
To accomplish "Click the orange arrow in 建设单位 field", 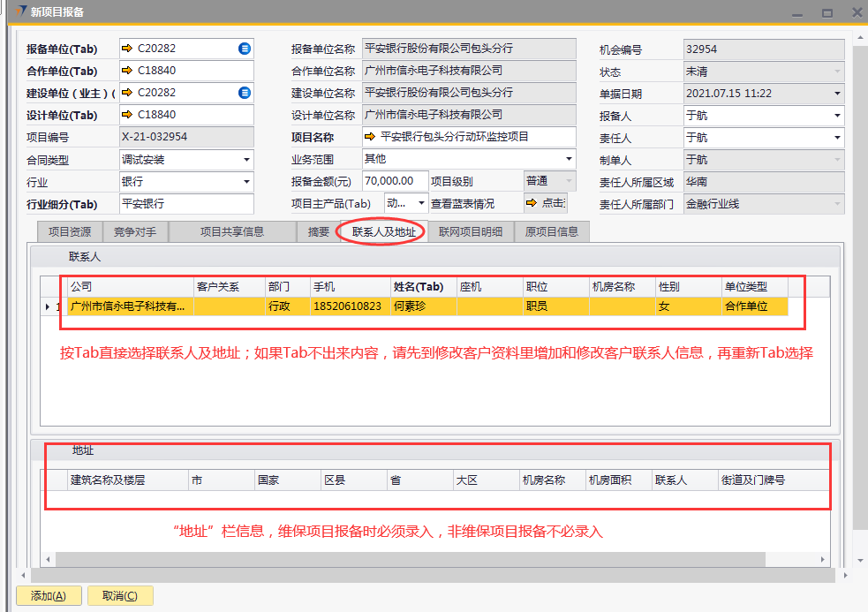I will tap(126, 93).
